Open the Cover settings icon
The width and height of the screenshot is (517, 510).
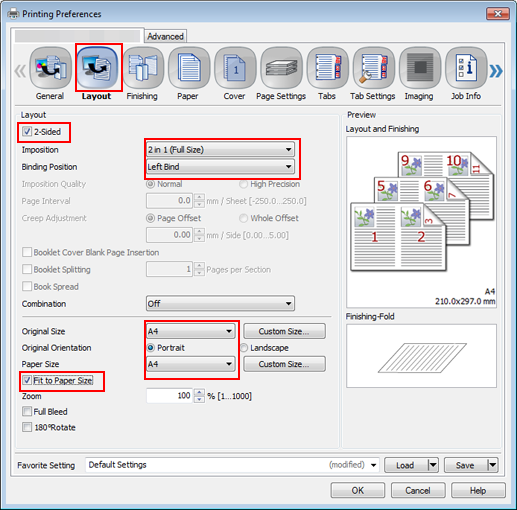pos(235,68)
